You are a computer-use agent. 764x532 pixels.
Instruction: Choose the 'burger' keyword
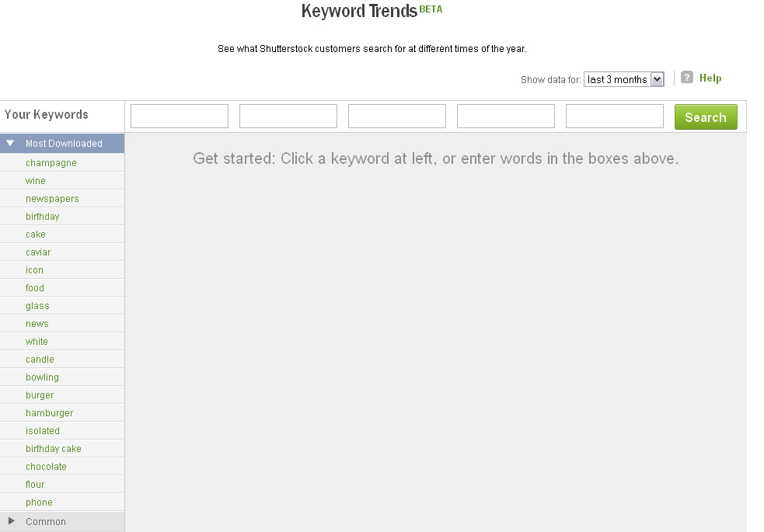pos(40,395)
